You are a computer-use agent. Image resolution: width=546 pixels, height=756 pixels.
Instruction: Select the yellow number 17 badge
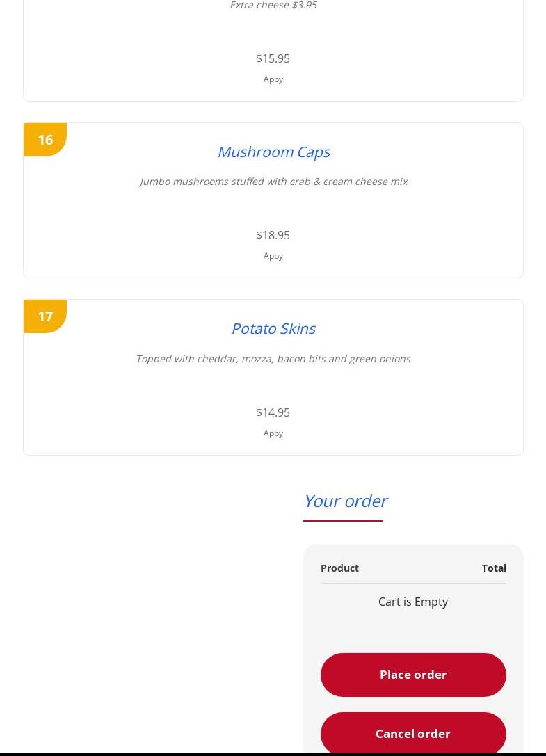coord(45,316)
